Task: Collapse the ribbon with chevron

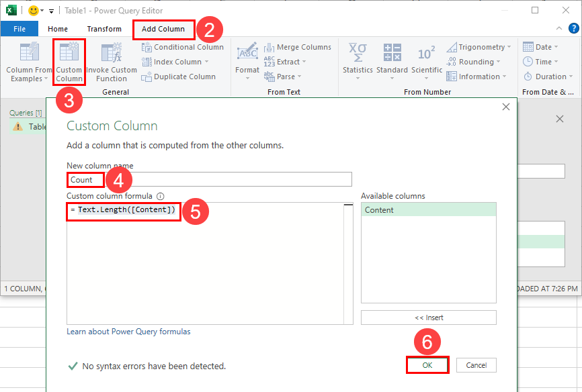Action: pyautogui.click(x=558, y=29)
